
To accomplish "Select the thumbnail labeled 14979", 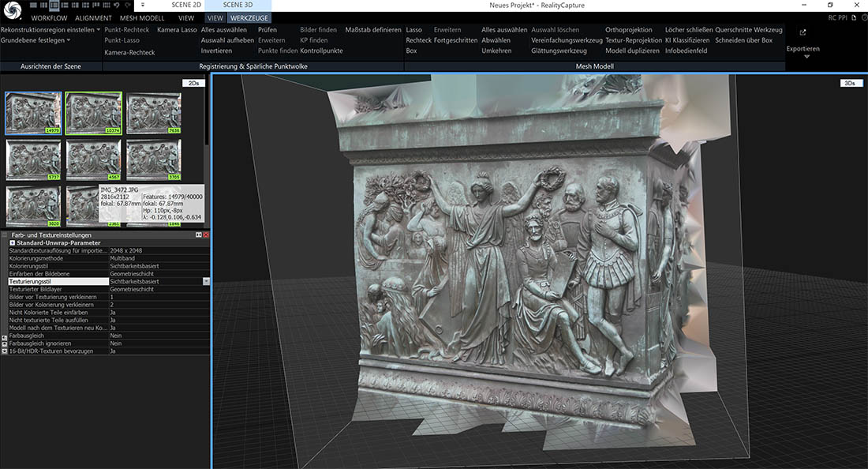I will point(33,114).
